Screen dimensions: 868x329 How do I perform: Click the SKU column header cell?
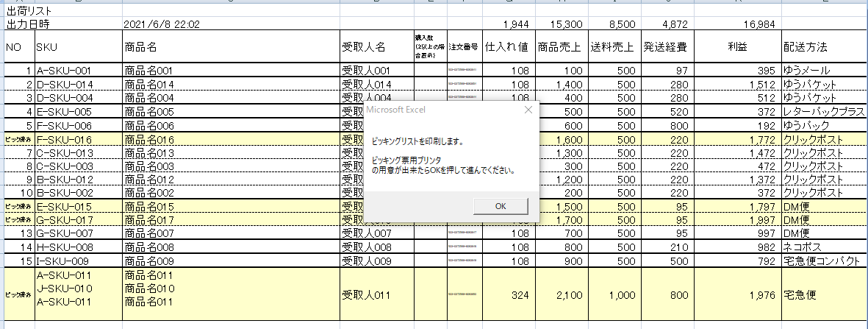(78, 47)
